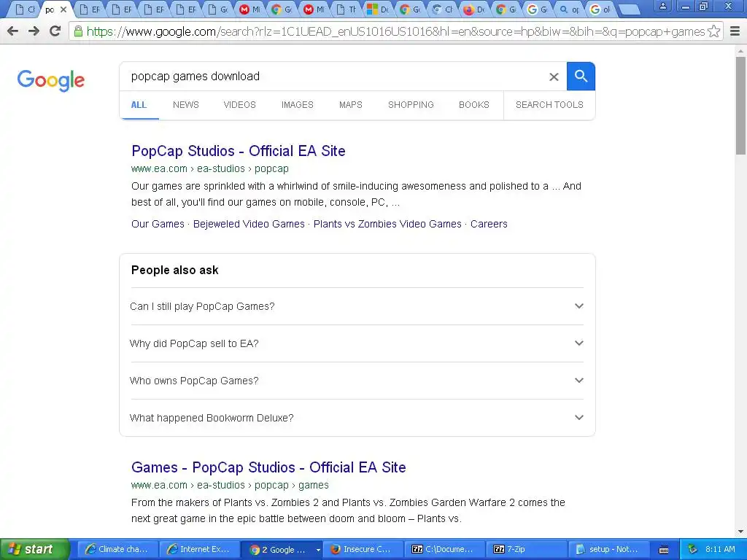The height and width of the screenshot is (560, 747).
Task: Expand 'Why did PopCap sell to EA?' chevron
Action: [x=578, y=343]
